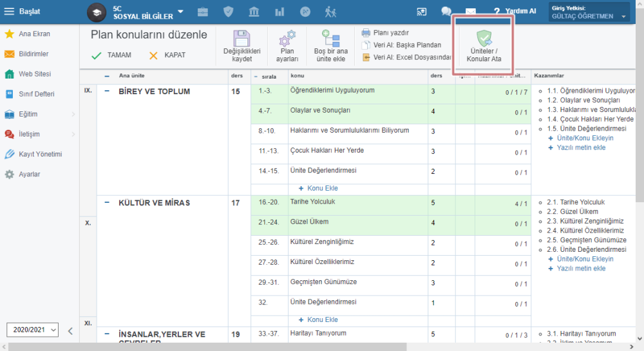Click the walking people icon in top bar

click(x=330, y=12)
